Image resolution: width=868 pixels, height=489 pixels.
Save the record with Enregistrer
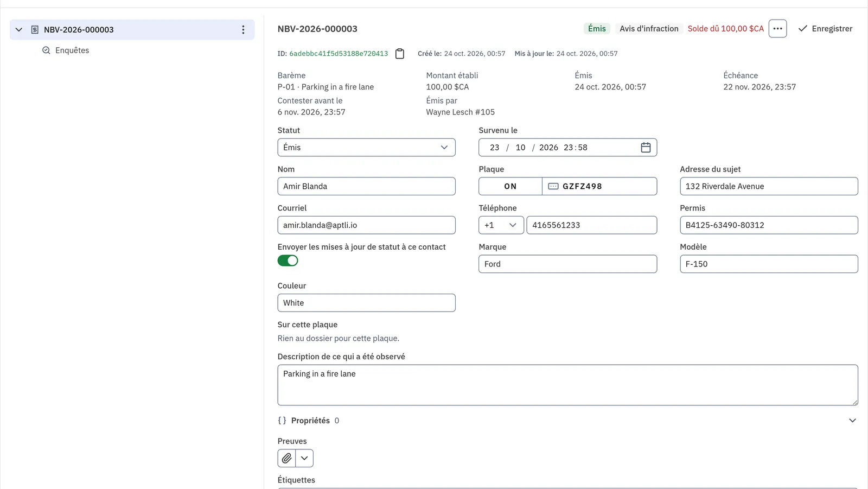pos(825,29)
